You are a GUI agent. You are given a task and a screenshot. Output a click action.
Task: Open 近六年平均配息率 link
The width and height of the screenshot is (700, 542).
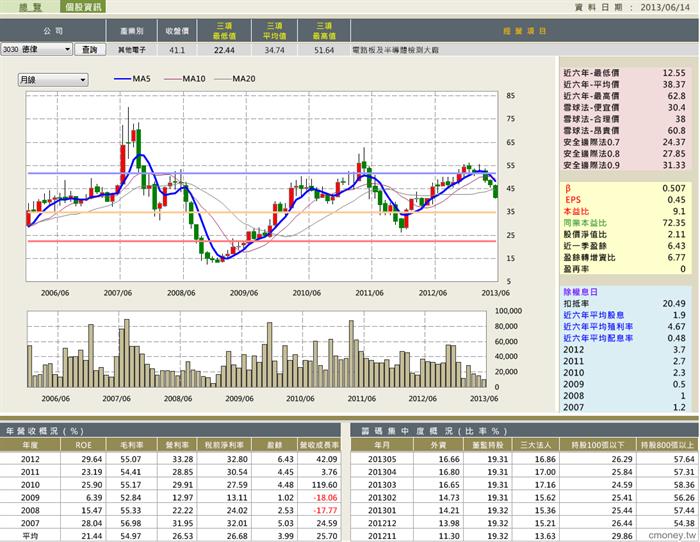click(x=598, y=338)
